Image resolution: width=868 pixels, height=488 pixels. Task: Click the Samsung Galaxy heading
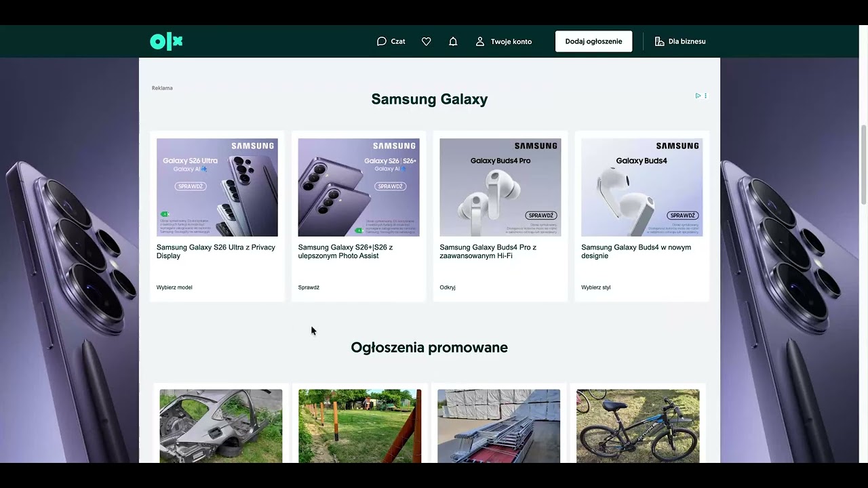coord(429,99)
